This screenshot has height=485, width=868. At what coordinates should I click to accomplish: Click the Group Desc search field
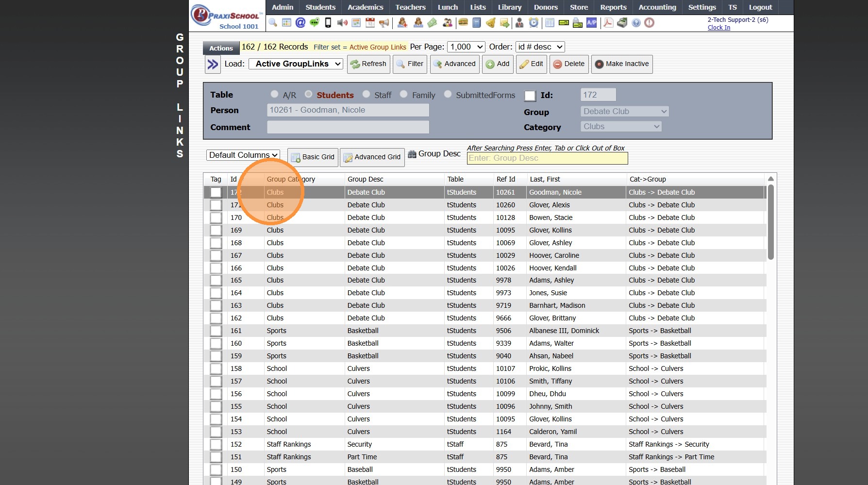tap(547, 158)
